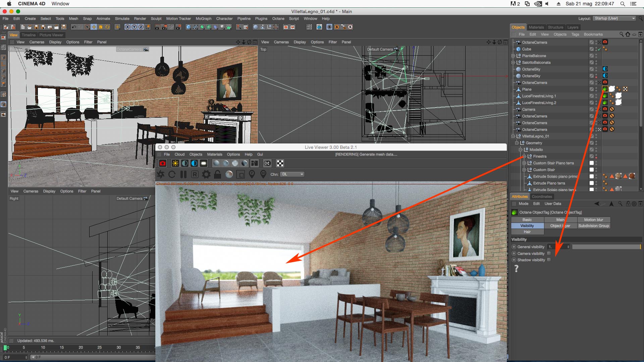644x362 pixels.
Task: Click Octane camera icon in Live Viewer toolbar
Action: [x=163, y=164]
